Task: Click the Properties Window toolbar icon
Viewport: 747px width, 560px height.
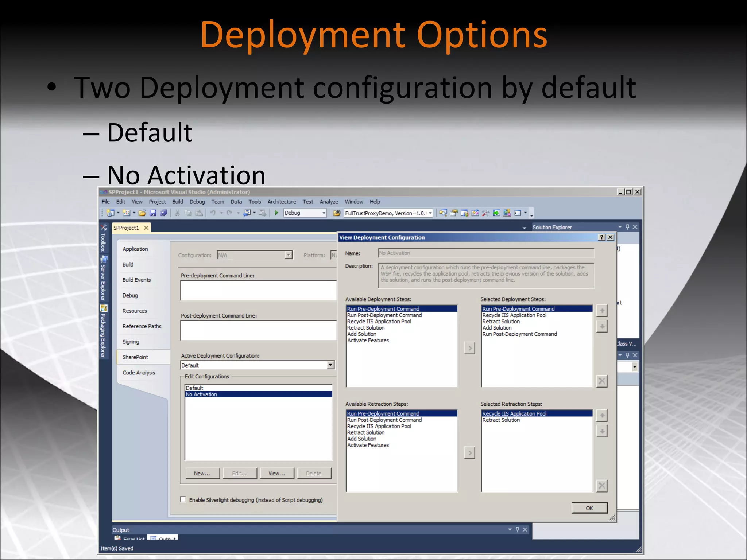Action: pyautogui.click(x=454, y=213)
